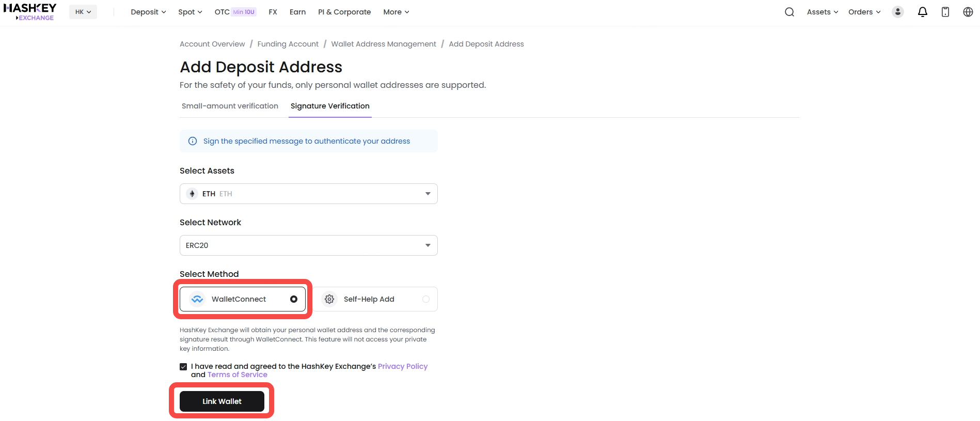This screenshot has height=421, width=980.
Task: Go to Wallet Address Management breadcrumb
Action: [384, 44]
